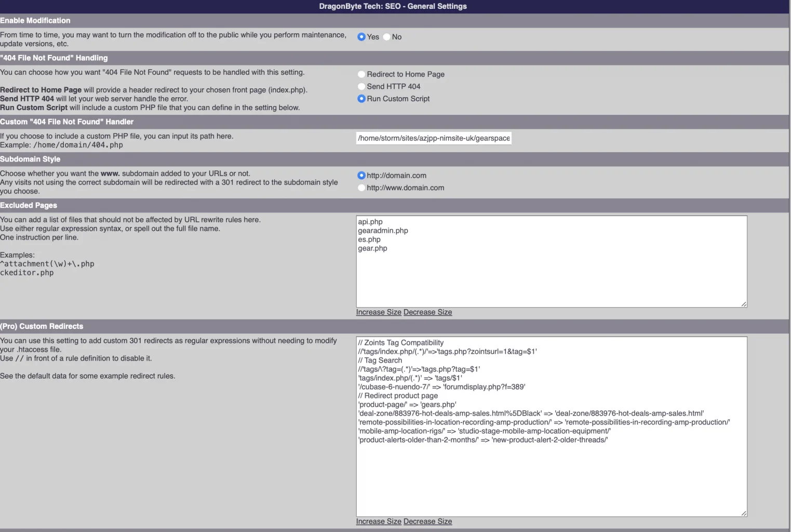Choose Run Custom Script option
Image resolution: width=791 pixels, height=532 pixels.
[x=361, y=99]
